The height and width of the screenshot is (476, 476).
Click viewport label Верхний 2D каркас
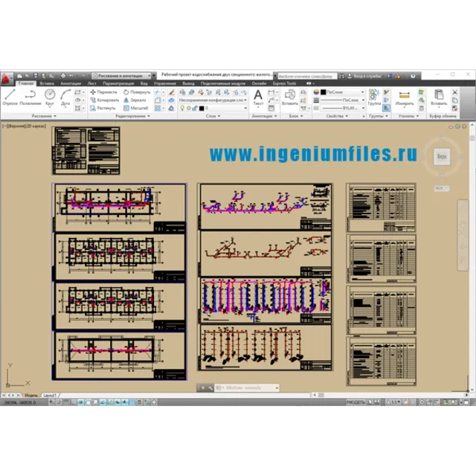[25, 126]
